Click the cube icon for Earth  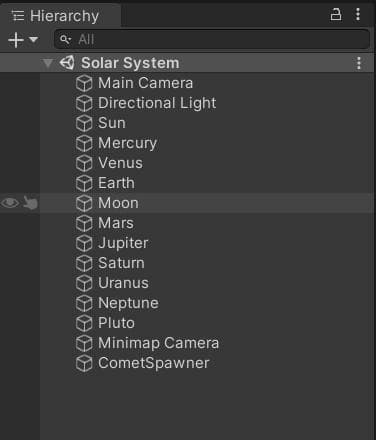tap(84, 183)
